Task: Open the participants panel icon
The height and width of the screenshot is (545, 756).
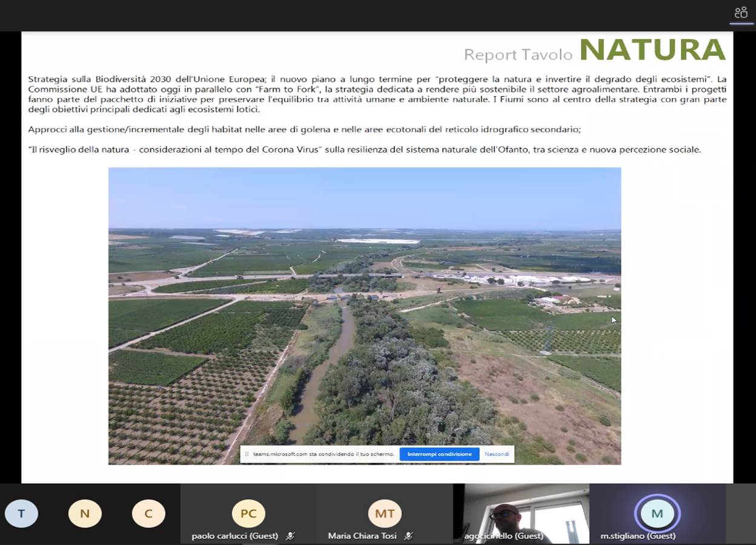Action: pyautogui.click(x=741, y=13)
